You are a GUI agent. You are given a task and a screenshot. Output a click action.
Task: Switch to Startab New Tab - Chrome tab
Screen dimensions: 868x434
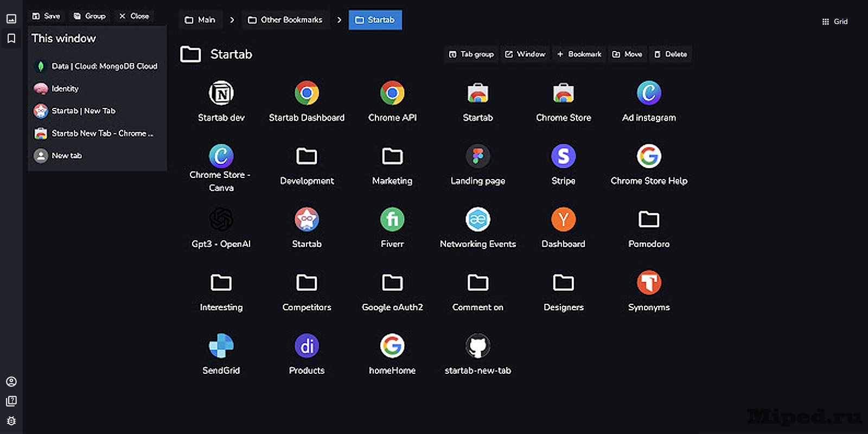97,133
